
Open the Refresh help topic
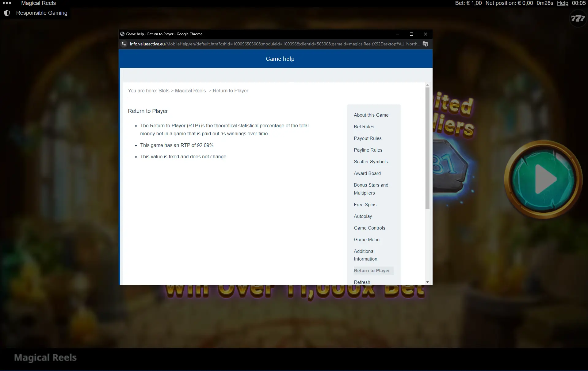coord(362,282)
